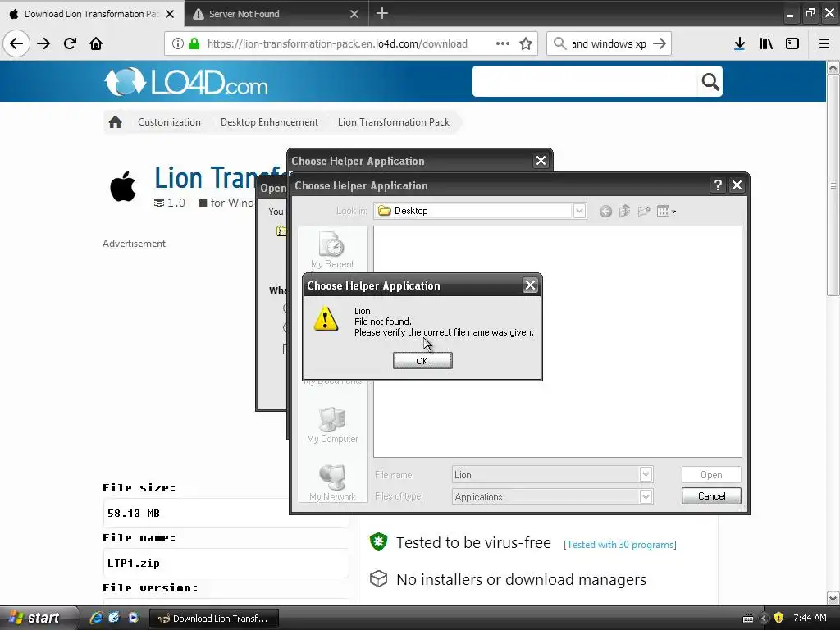The image size is (840, 630).
Task: Click the Up One Level folder icon
Action: coord(624,211)
